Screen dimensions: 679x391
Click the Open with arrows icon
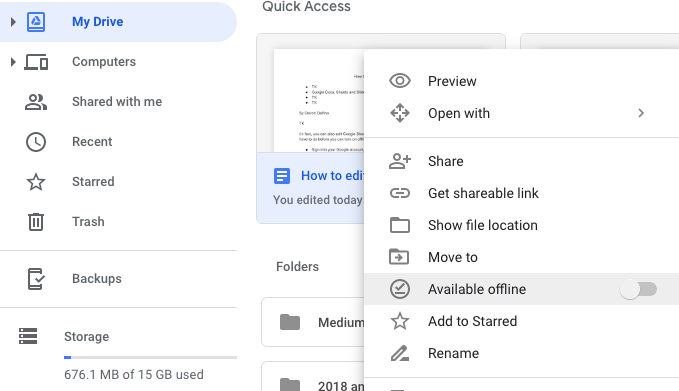click(400, 113)
